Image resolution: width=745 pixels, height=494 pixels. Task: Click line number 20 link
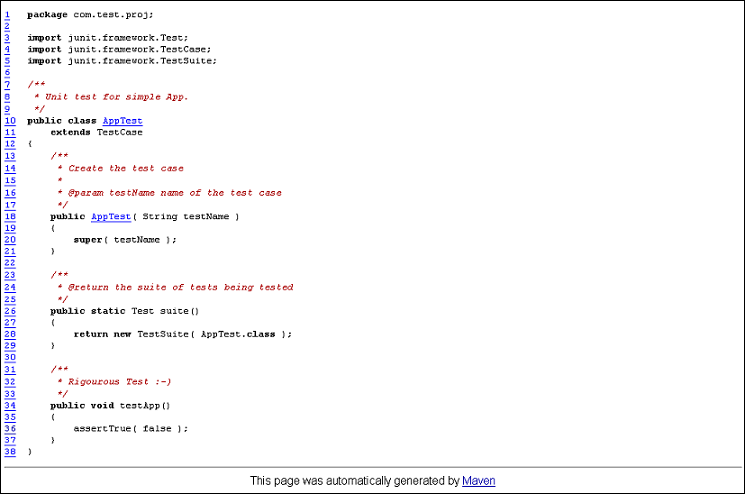point(9,239)
